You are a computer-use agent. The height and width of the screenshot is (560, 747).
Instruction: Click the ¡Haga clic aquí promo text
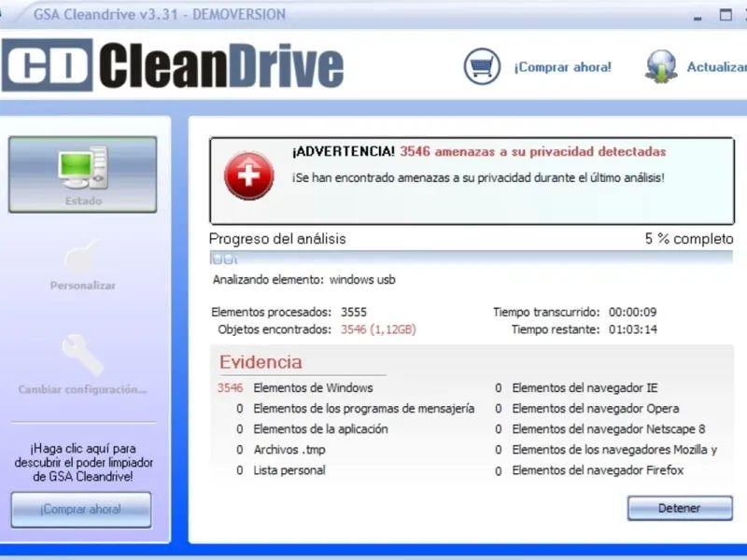[84, 462]
